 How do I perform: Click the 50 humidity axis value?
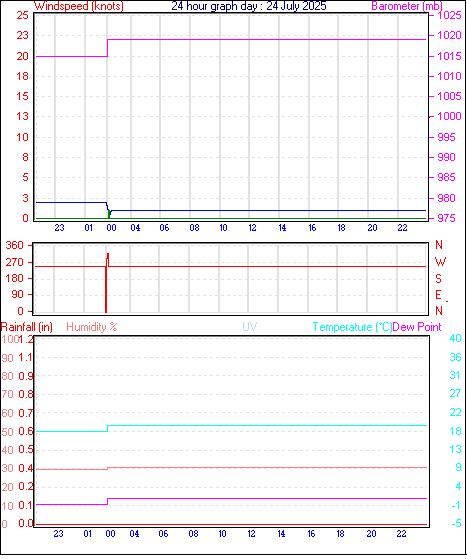point(7,432)
